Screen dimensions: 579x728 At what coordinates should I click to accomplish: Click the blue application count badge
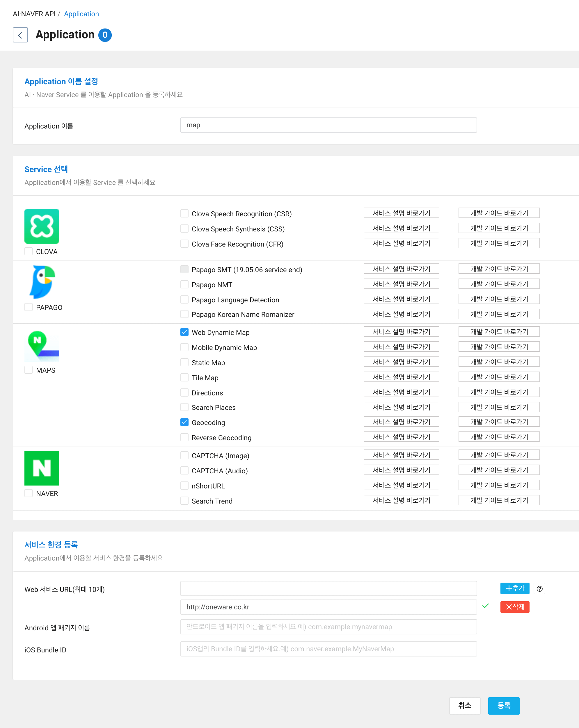click(x=105, y=35)
